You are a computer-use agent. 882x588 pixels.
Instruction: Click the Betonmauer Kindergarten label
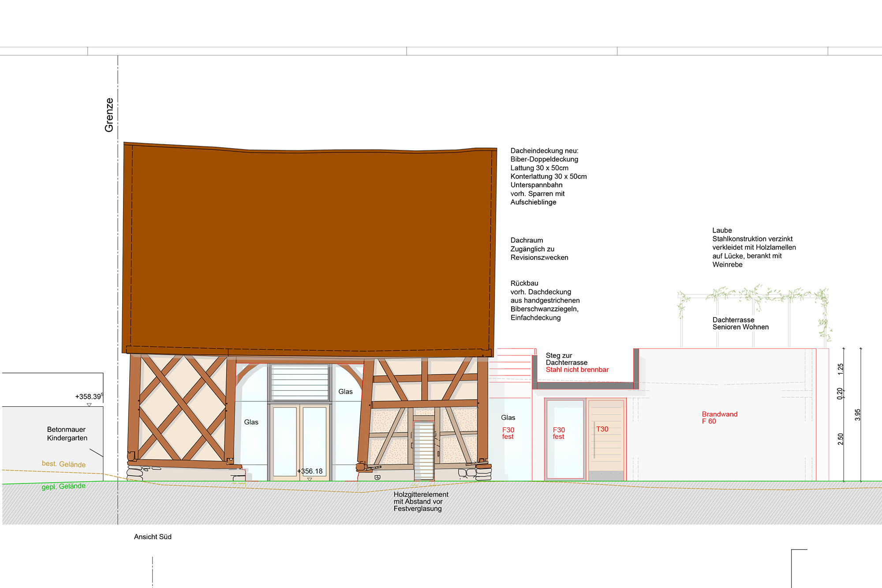pos(67,434)
